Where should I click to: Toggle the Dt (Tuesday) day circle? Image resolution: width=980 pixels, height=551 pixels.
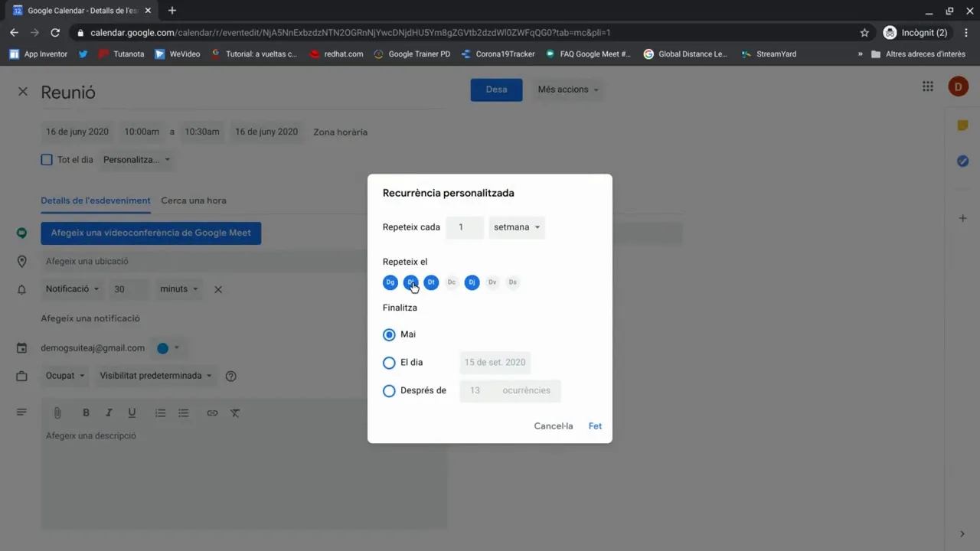(x=431, y=282)
